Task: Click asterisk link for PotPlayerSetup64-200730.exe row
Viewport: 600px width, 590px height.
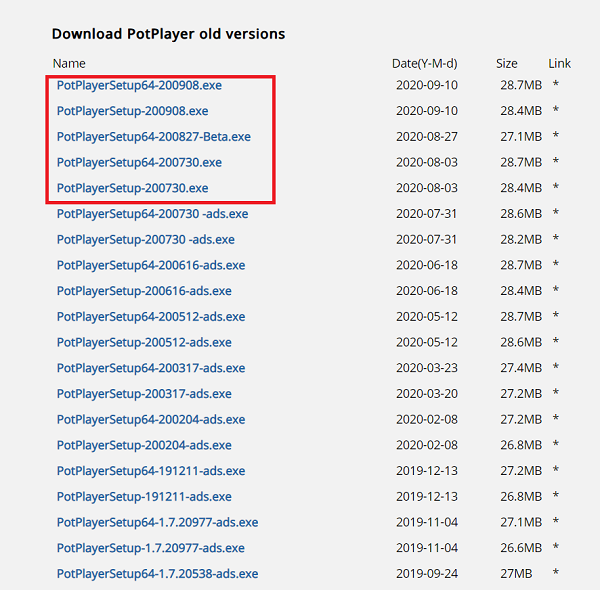Action: click(x=556, y=161)
